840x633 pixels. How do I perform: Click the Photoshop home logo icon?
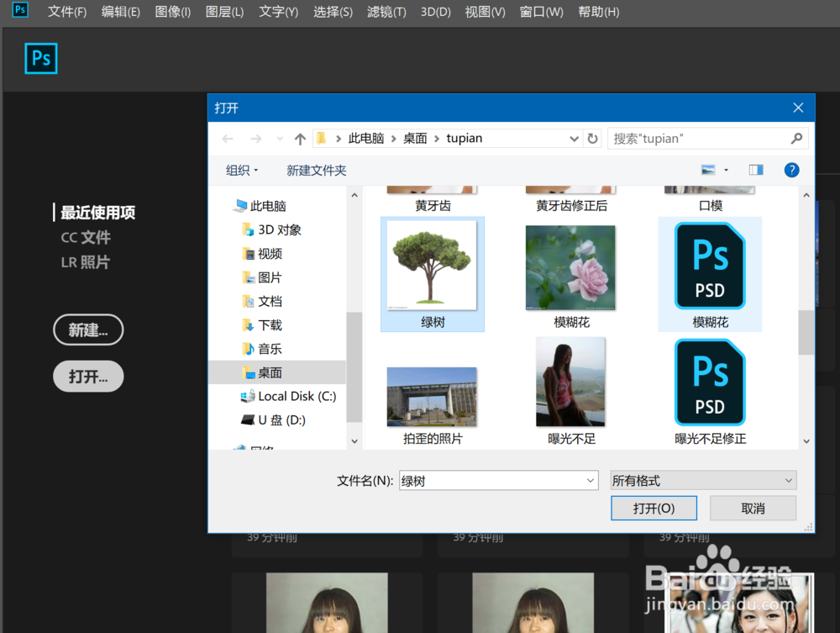coord(40,58)
